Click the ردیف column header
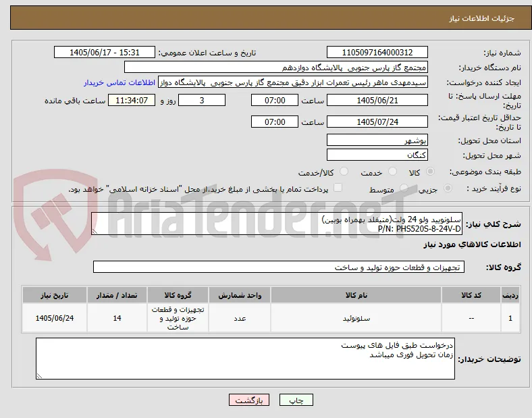532x418 pixels. [510, 295]
